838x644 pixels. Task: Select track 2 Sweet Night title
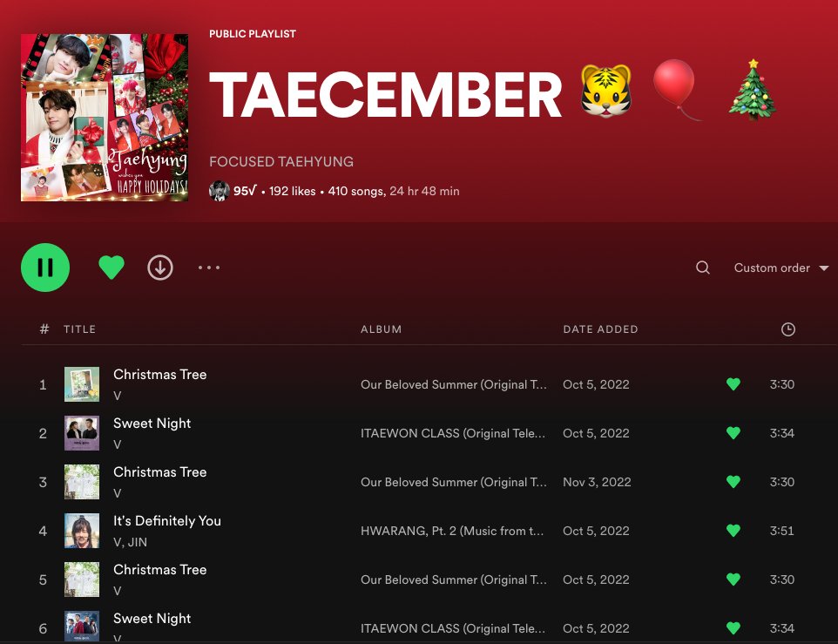pyautogui.click(x=152, y=424)
